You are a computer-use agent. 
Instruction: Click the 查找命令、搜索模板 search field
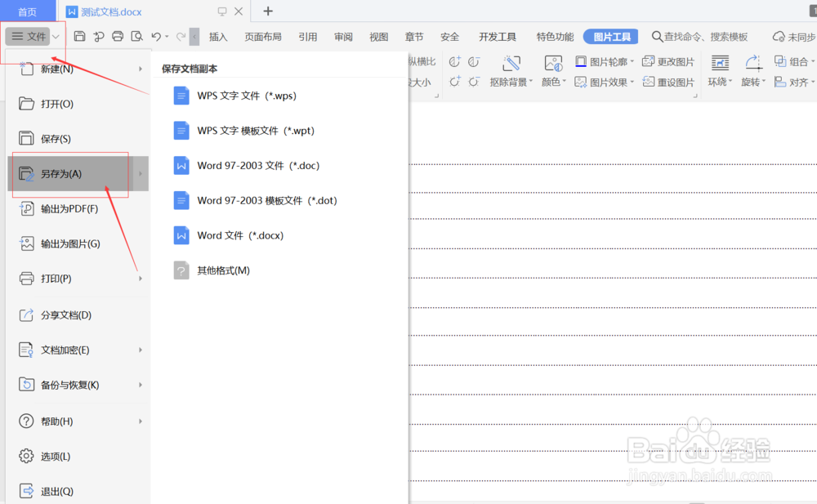click(x=700, y=37)
